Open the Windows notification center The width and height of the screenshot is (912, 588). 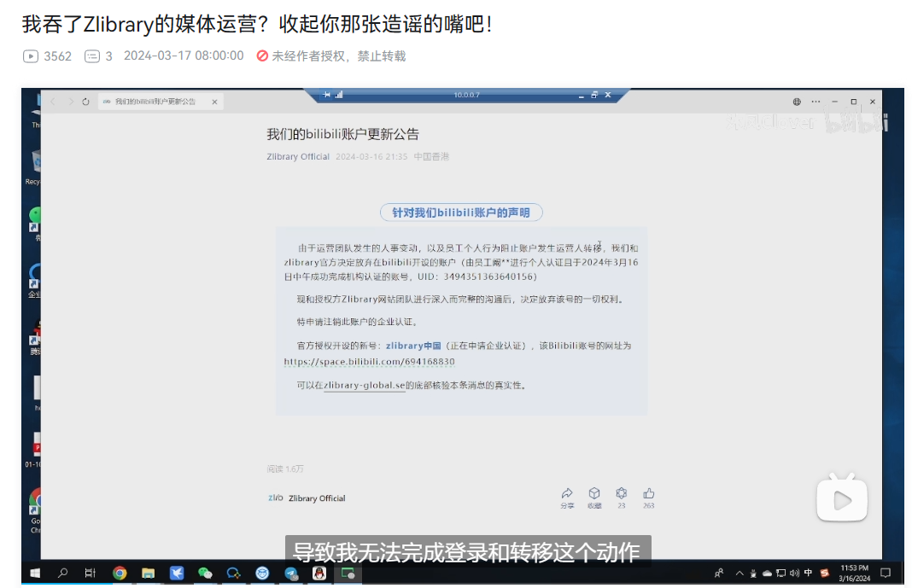click(x=886, y=573)
